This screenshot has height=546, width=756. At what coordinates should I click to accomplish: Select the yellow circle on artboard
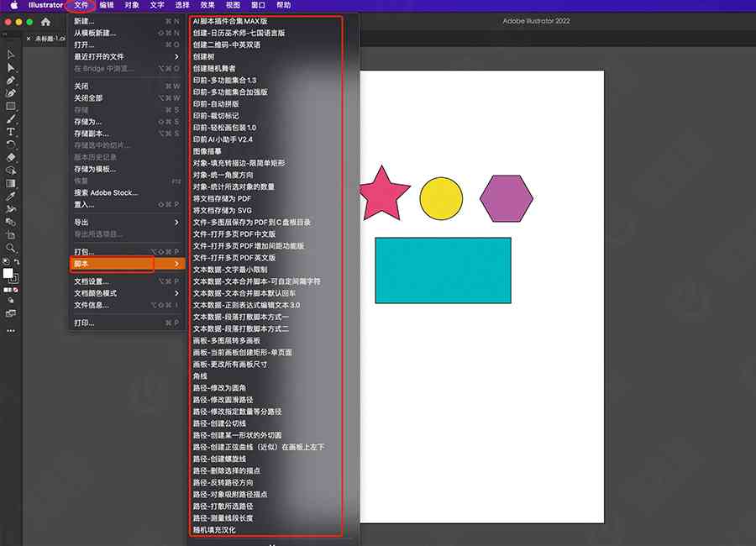pos(441,199)
